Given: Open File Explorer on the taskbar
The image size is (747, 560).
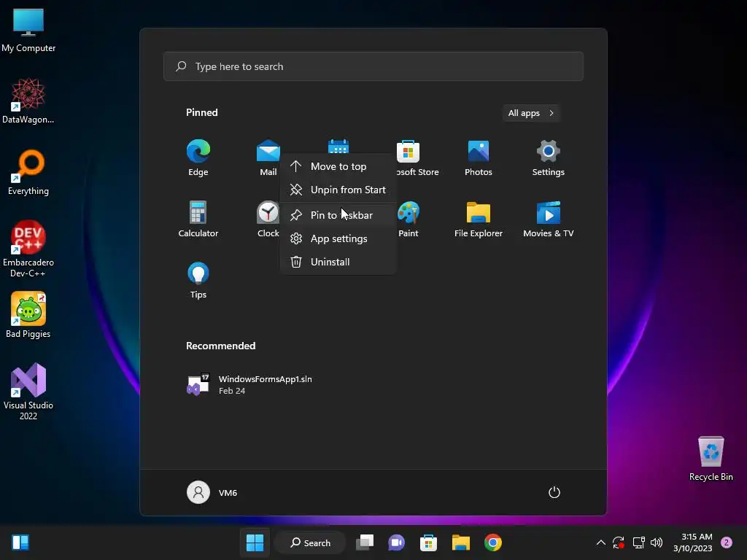Looking at the screenshot, I should pyautogui.click(x=461, y=542).
